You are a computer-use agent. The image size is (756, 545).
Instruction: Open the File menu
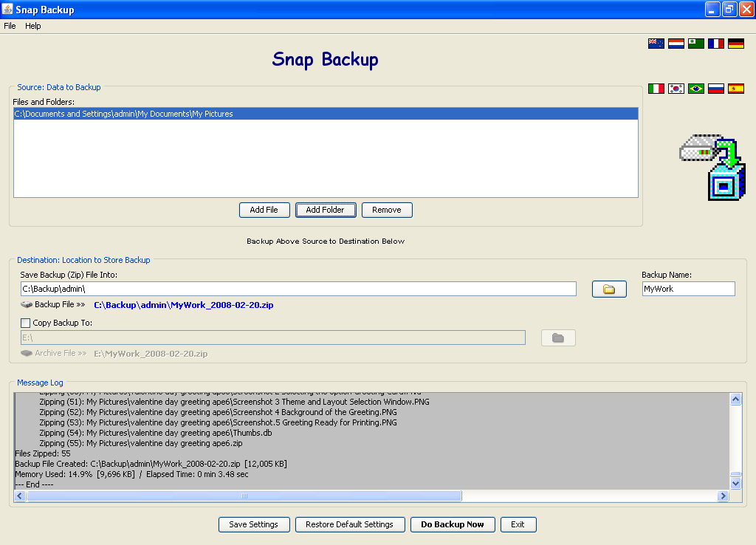click(10, 26)
